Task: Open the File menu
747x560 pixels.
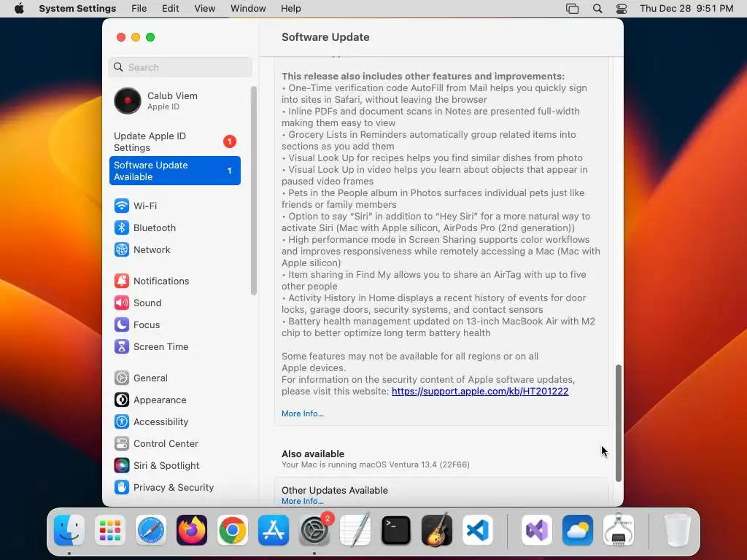Action: pos(139,9)
